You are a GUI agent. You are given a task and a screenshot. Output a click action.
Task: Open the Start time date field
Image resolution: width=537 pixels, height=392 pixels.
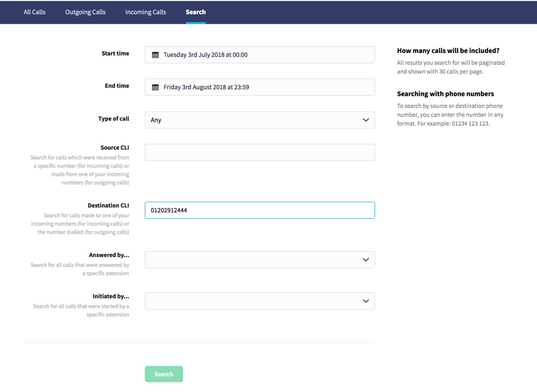260,55
